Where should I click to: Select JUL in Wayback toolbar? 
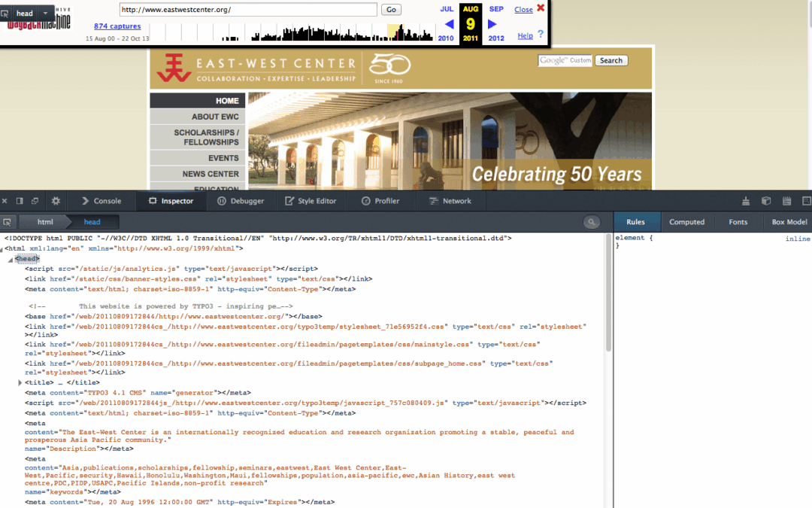[x=447, y=9]
